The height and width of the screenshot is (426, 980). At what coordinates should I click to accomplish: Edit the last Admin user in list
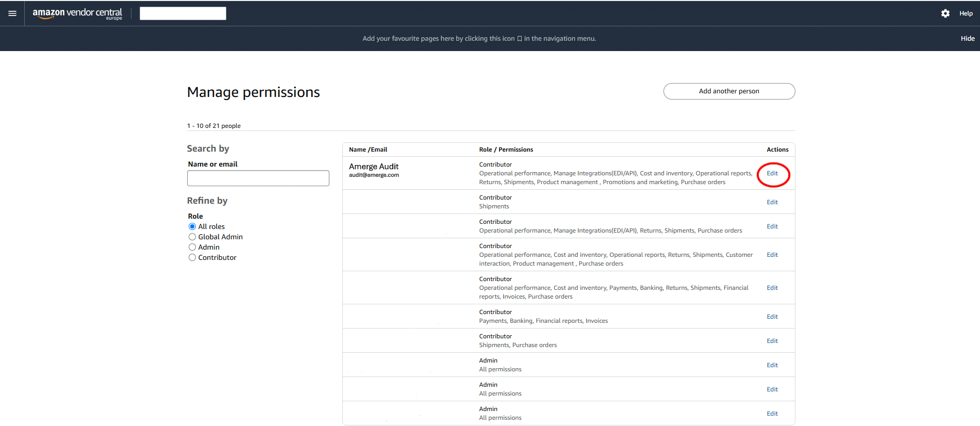[x=772, y=414]
